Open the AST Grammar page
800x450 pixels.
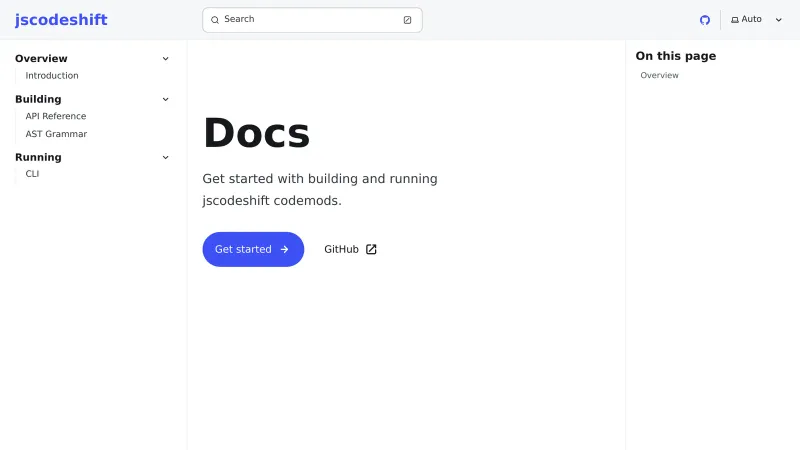56,134
